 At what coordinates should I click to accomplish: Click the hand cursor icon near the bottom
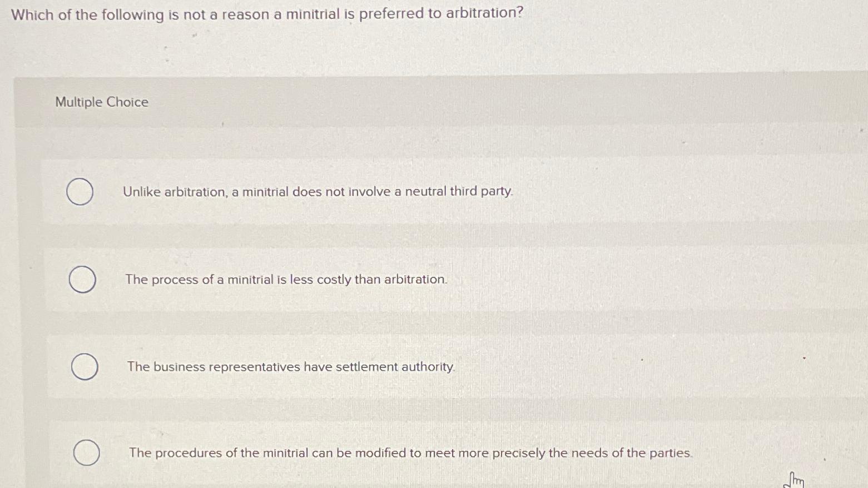794,479
